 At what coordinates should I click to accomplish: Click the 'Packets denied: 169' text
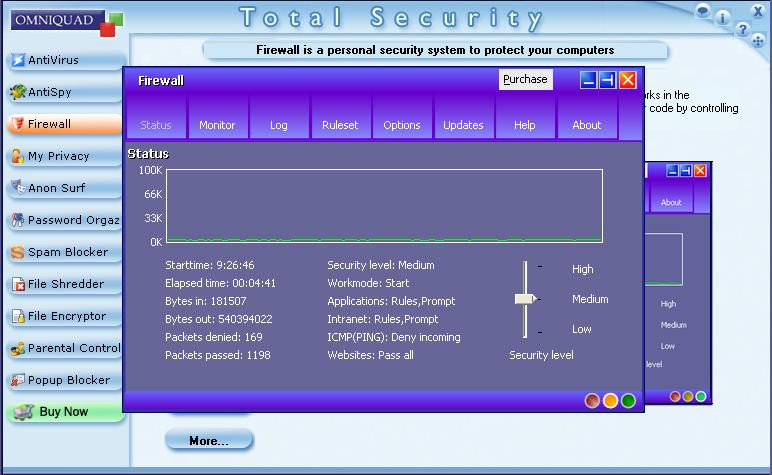pos(214,337)
